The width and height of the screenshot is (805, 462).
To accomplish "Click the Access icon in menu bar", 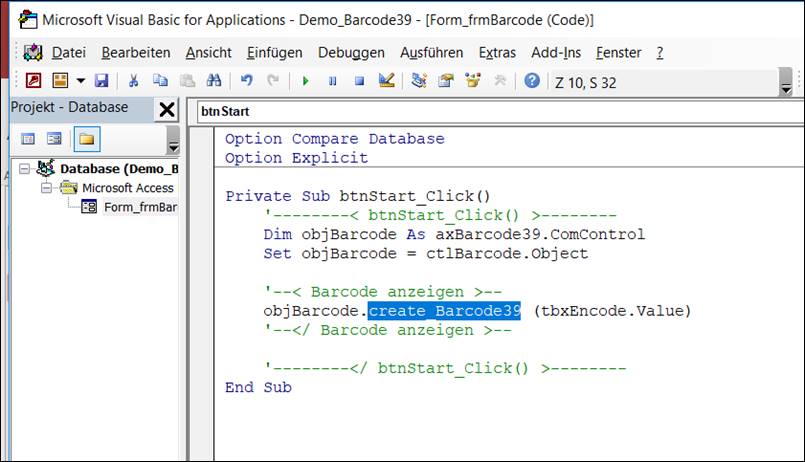I will [x=33, y=52].
